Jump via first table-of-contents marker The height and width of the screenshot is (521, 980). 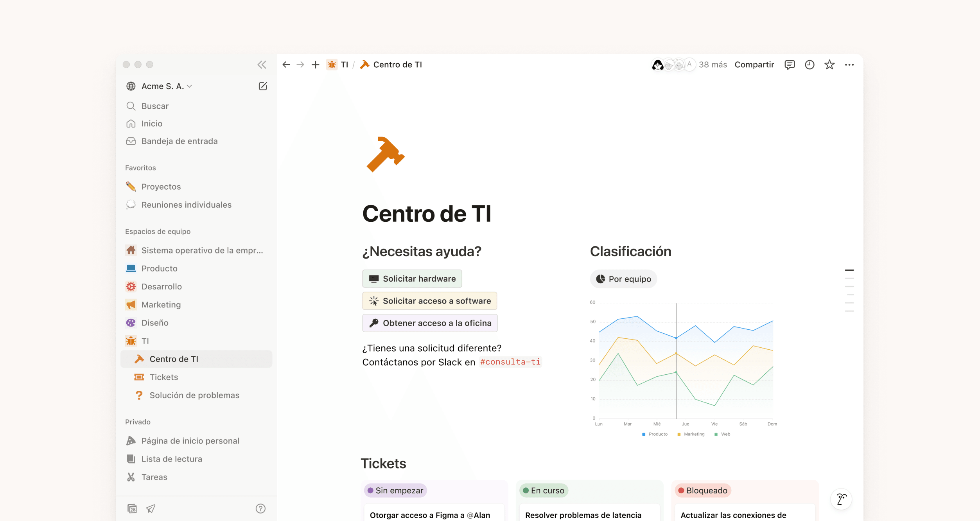849,270
